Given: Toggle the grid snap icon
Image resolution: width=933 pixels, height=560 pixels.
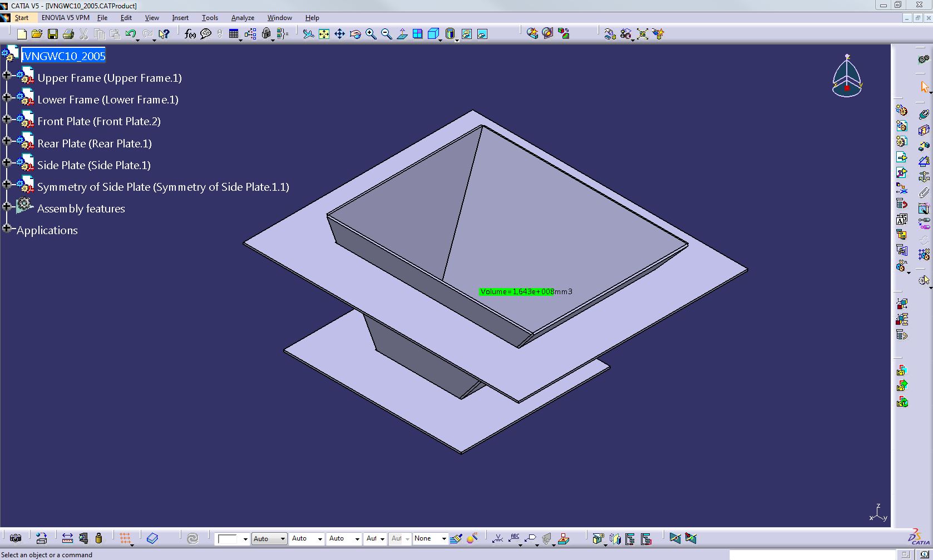Looking at the screenshot, I should point(126,538).
